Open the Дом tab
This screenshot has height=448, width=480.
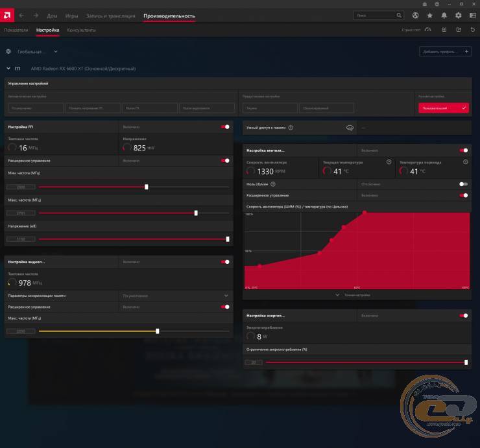pos(52,16)
